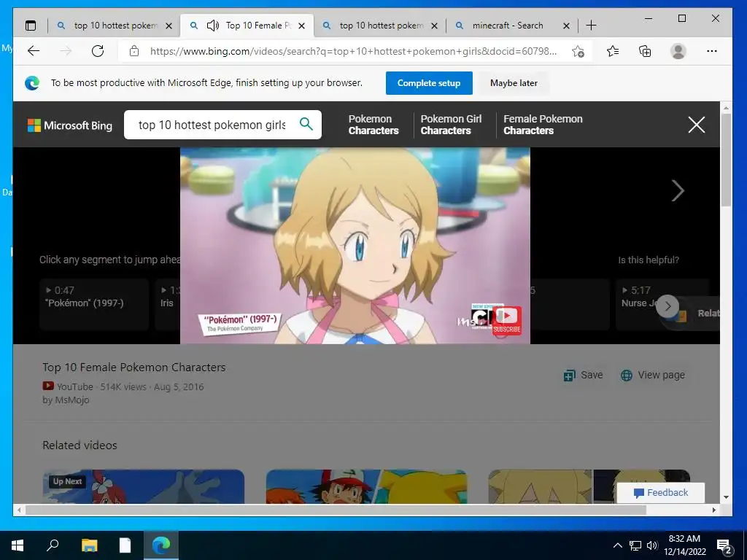Click View page link
Viewport: 747px width, 560px height.
[x=653, y=376]
